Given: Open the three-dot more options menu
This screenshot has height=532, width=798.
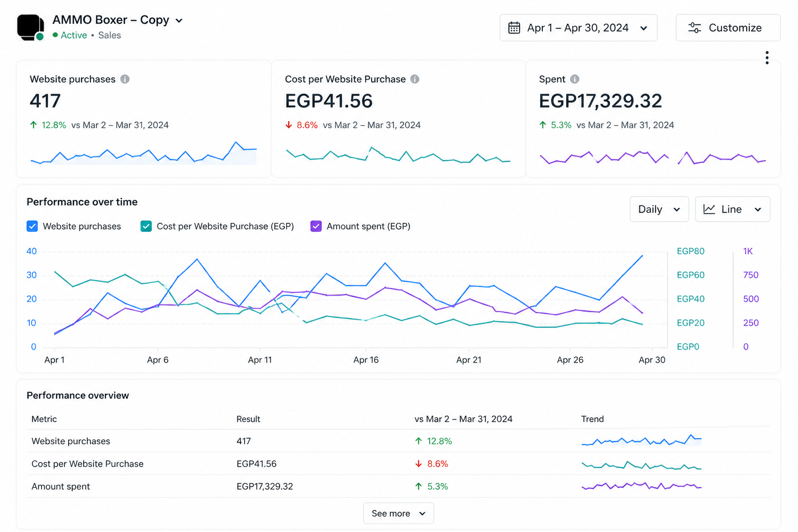Looking at the screenshot, I should point(767,58).
